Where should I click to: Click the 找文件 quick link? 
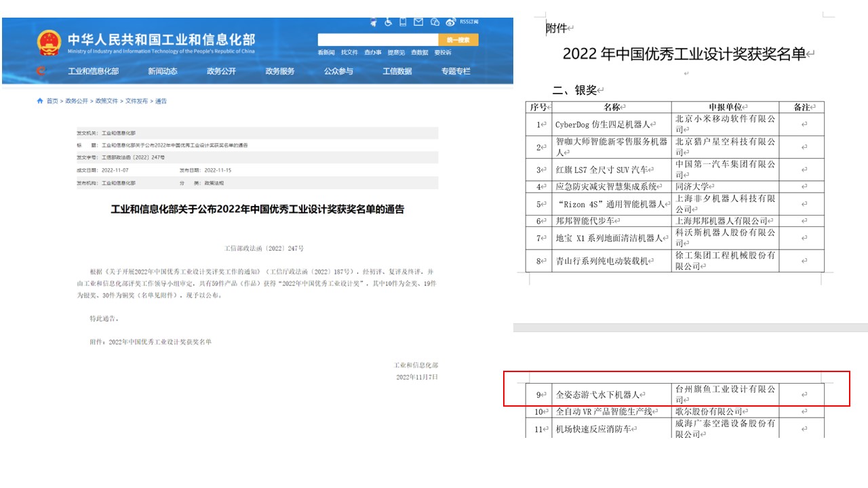tap(349, 52)
